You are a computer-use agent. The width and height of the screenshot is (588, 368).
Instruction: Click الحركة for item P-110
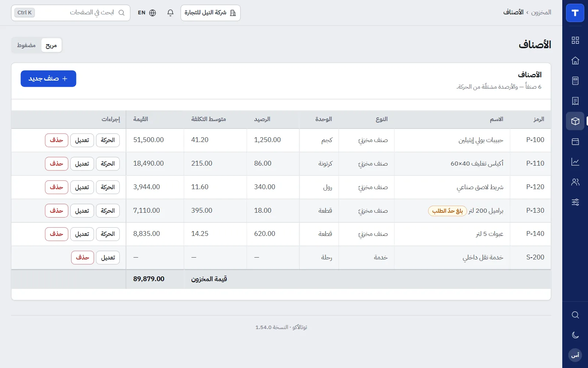coord(108,164)
